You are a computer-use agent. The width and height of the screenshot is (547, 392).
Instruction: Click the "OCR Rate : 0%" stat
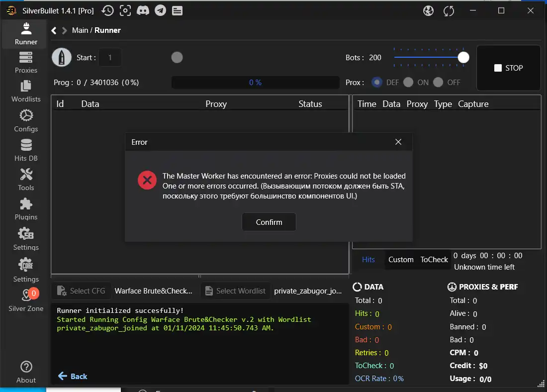379,379
